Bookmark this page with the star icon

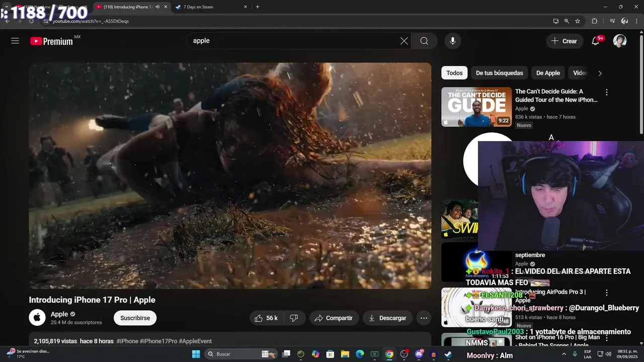(x=578, y=21)
